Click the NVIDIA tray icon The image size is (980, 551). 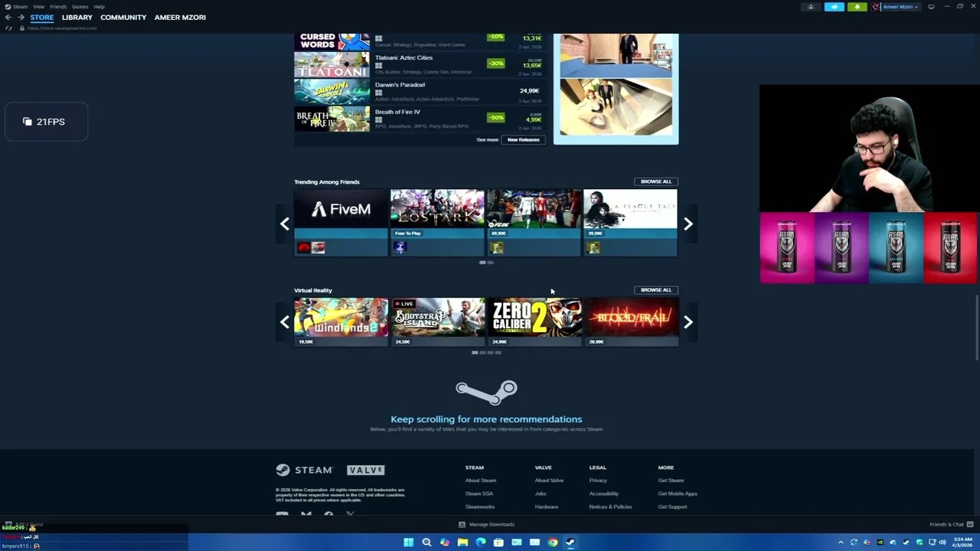880,543
